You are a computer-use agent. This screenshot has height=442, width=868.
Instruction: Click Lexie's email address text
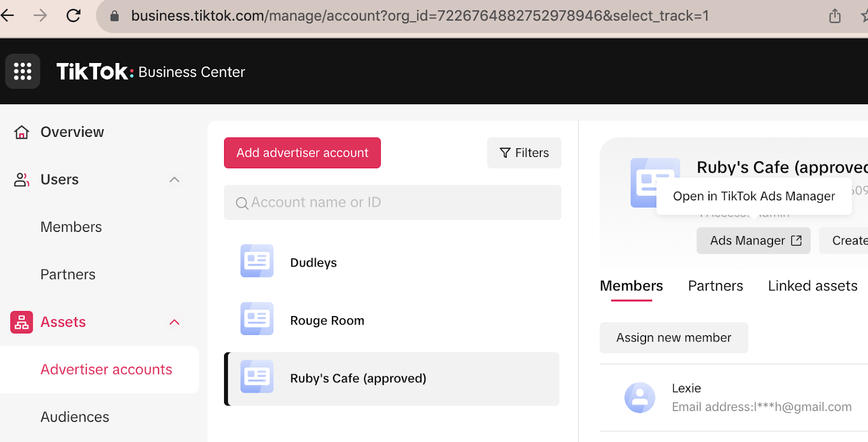pyautogui.click(x=762, y=407)
